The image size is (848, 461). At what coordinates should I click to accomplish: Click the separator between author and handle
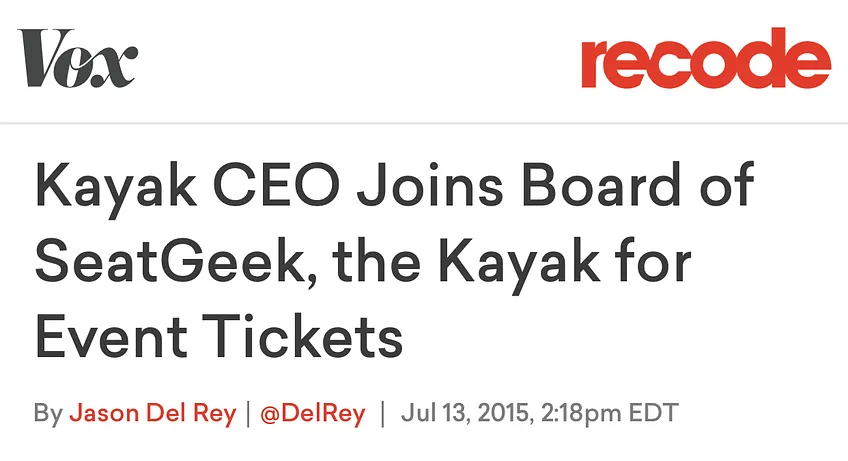point(248,413)
